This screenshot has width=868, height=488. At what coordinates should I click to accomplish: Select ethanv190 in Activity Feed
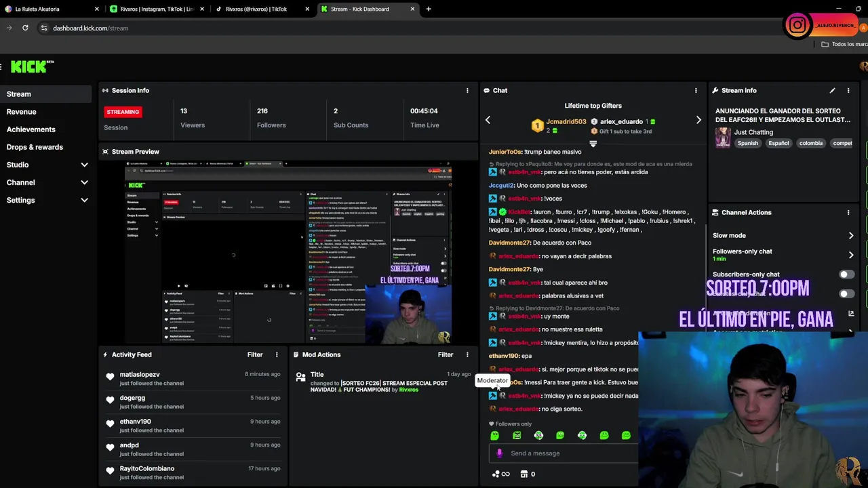click(x=135, y=422)
